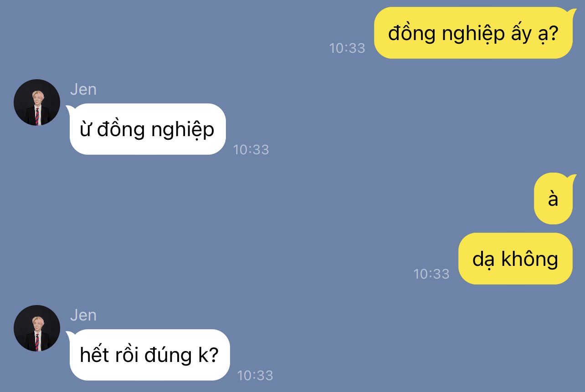Click the word 'hết' in Jen's last message

pos(94,355)
